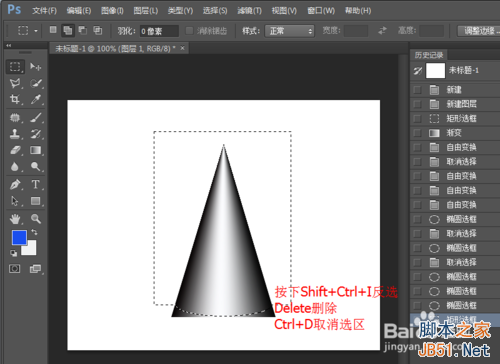This screenshot has width=500, height=364.
Task: Select the Rectangle shape tool
Action: pos(36,201)
